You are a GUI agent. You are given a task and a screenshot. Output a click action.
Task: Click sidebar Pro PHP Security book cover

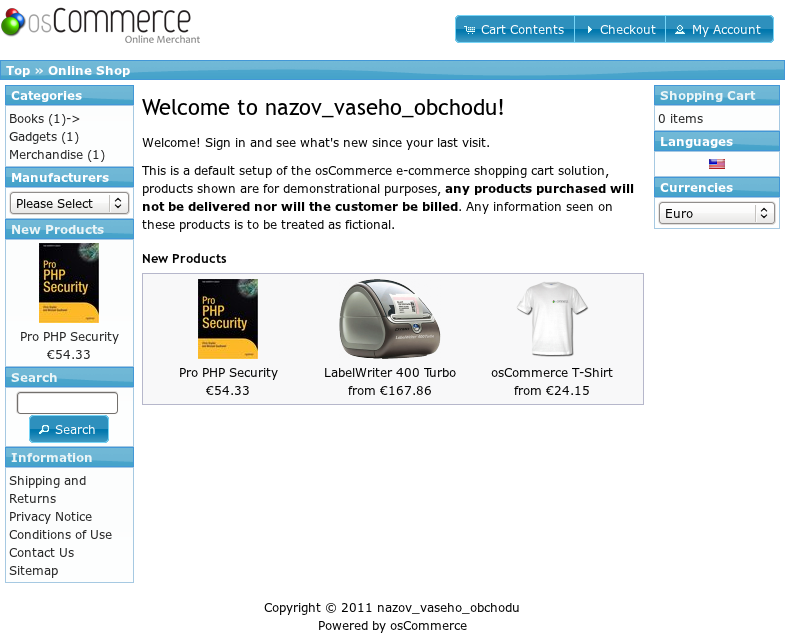69,283
